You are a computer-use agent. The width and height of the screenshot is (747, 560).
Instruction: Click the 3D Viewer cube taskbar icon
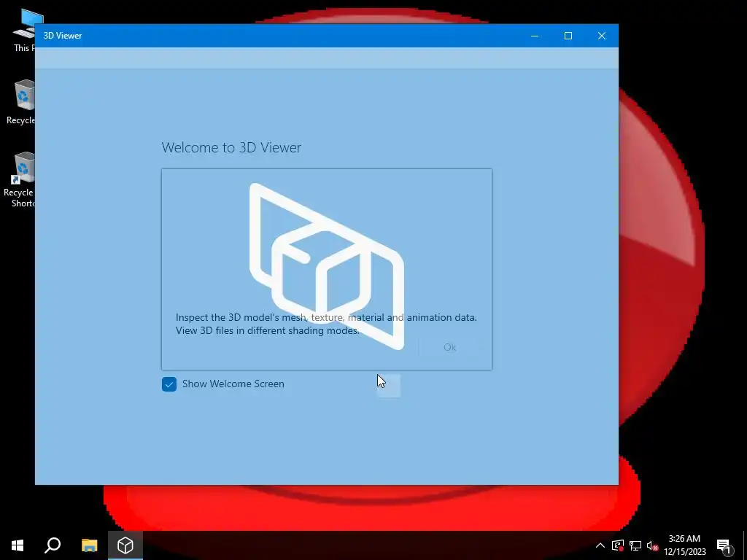[x=125, y=545]
